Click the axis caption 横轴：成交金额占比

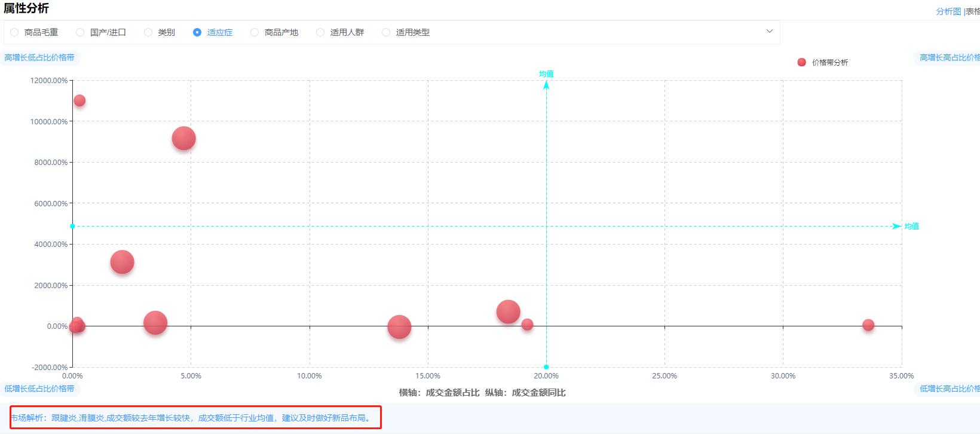click(x=439, y=393)
